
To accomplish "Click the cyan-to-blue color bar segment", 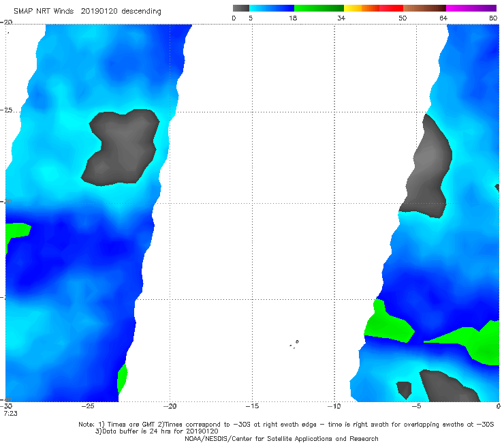I will point(272,8).
